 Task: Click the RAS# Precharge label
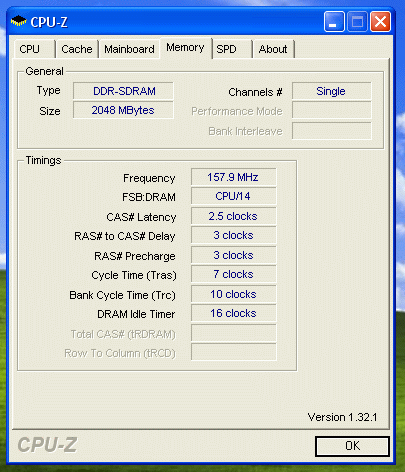point(135,256)
